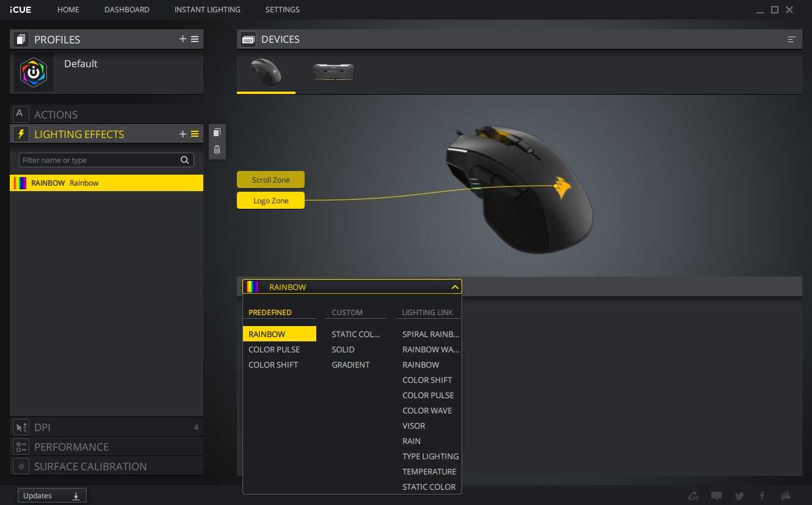Collapse the RAINBOW effect type dropdown
Image resolution: width=812 pixels, height=505 pixels.
click(454, 287)
